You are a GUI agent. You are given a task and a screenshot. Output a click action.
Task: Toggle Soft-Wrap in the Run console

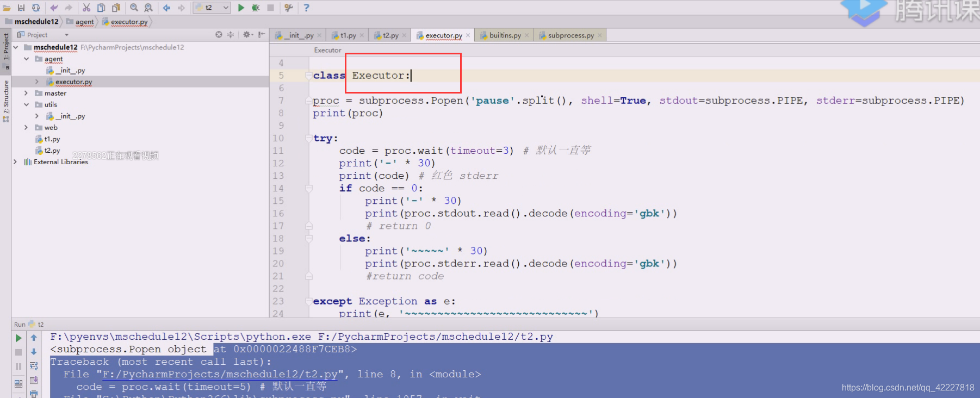[x=34, y=366]
